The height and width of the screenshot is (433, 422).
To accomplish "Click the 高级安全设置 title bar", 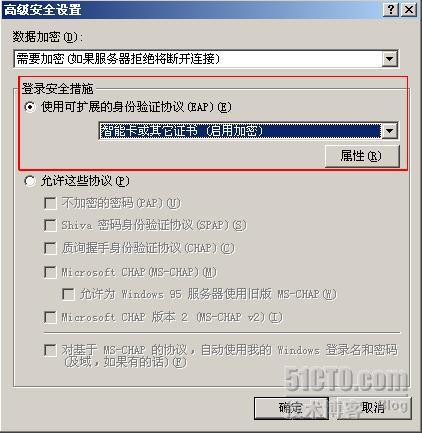I will 192,9.
